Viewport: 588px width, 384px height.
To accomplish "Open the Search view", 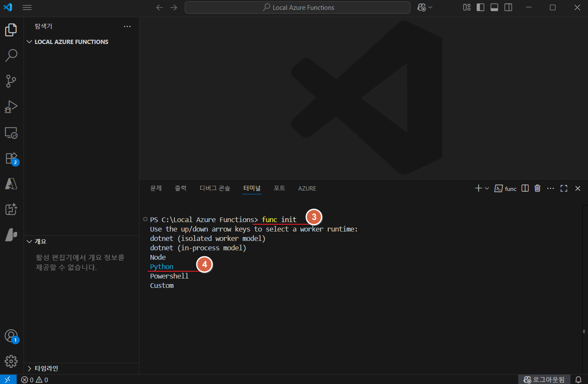I will click(x=11, y=55).
